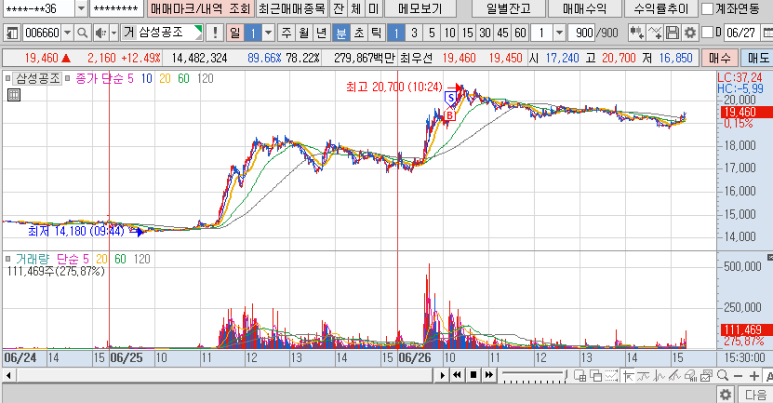Enable the 계좌연동 checkbox
Image resolution: width=773 pixels, height=403 pixels.
tap(707, 8)
